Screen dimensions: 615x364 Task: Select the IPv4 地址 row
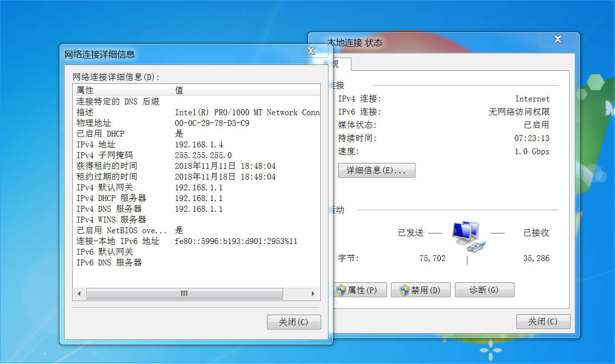coord(196,144)
